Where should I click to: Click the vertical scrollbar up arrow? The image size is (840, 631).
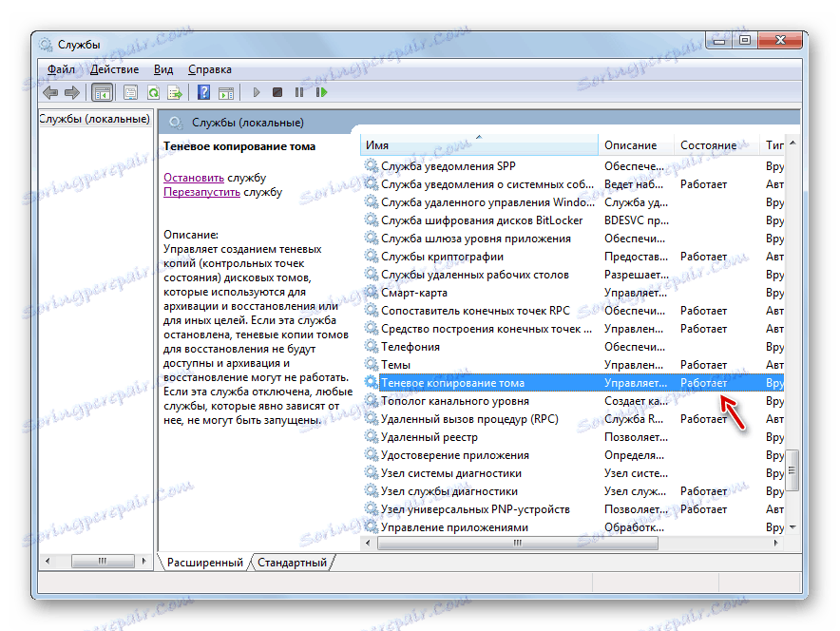[792, 143]
